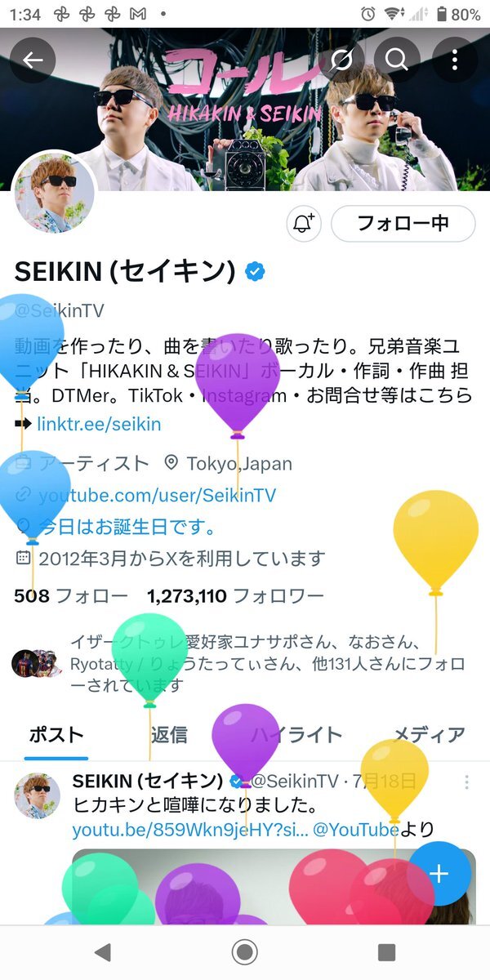Toggle the フォロー中 following button
Image resolution: width=490 pixels, height=980 pixels.
(403, 223)
